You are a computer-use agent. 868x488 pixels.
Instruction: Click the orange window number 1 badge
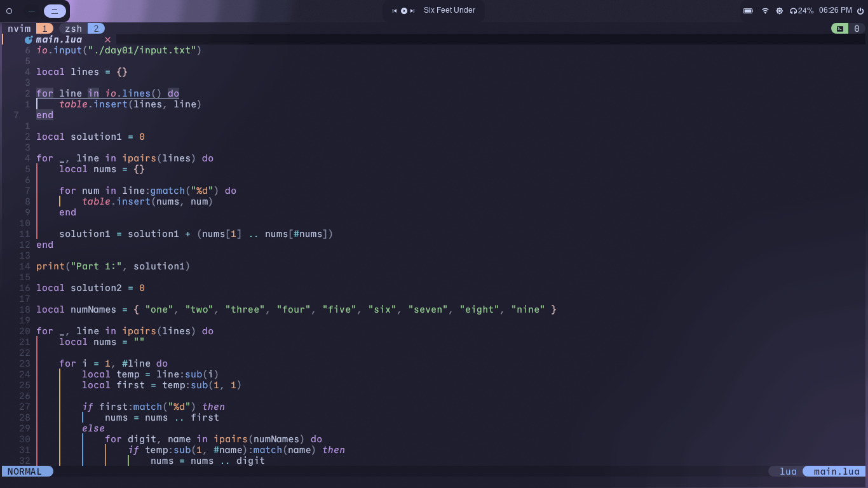[x=44, y=29]
